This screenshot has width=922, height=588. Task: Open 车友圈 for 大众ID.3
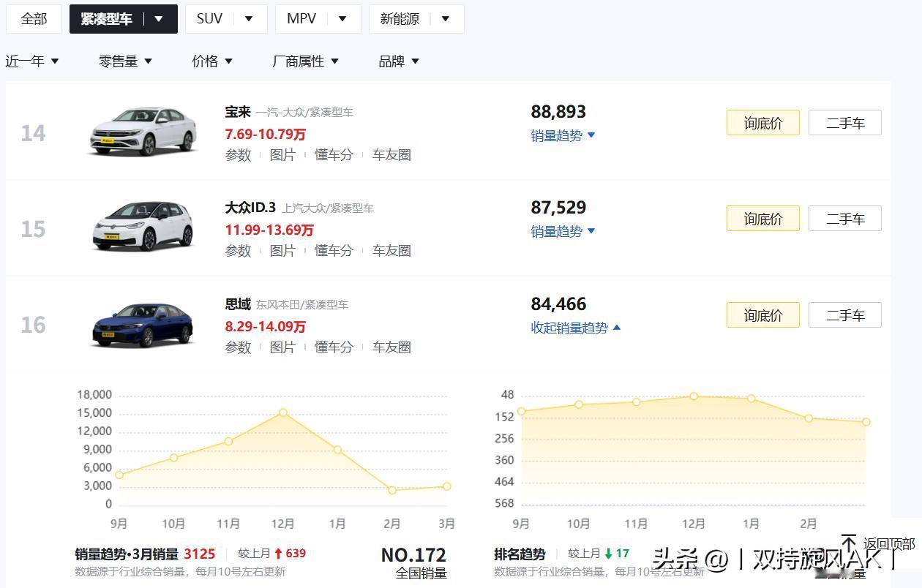391,251
